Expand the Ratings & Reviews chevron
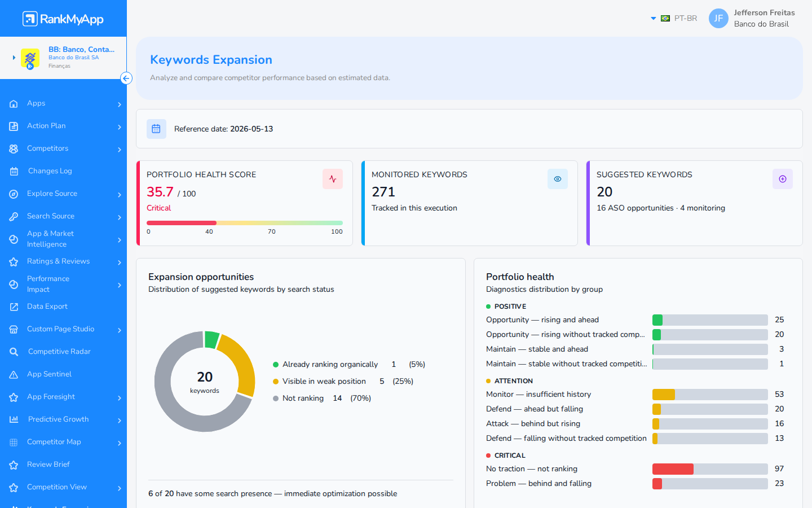 pyautogui.click(x=120, y=262)
